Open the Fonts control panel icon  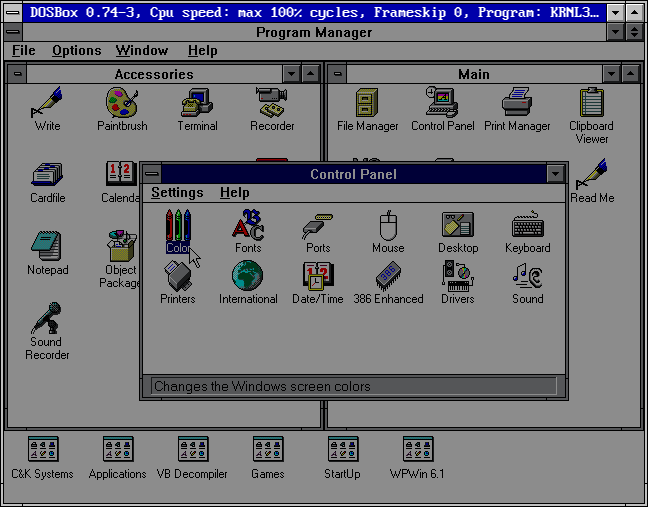point(248,231)
